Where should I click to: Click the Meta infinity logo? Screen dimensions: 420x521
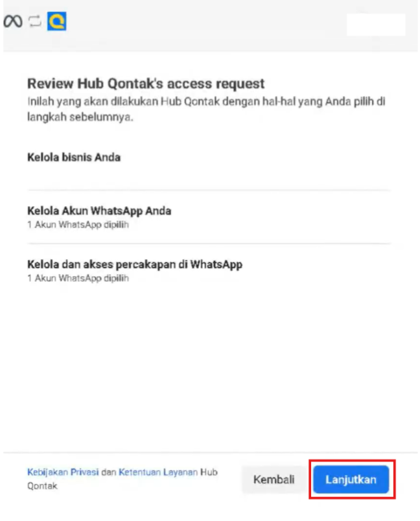(x=13, y=21)
